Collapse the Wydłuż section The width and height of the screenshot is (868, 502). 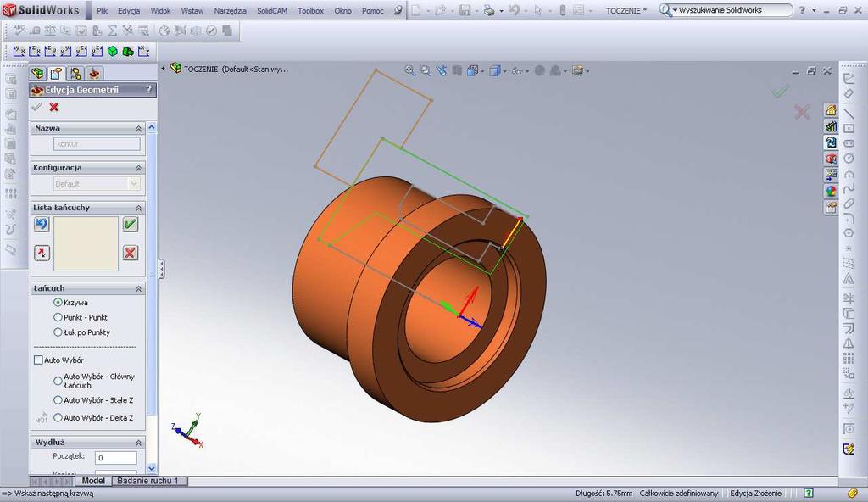pyautogui.click(x=138, y=443)
